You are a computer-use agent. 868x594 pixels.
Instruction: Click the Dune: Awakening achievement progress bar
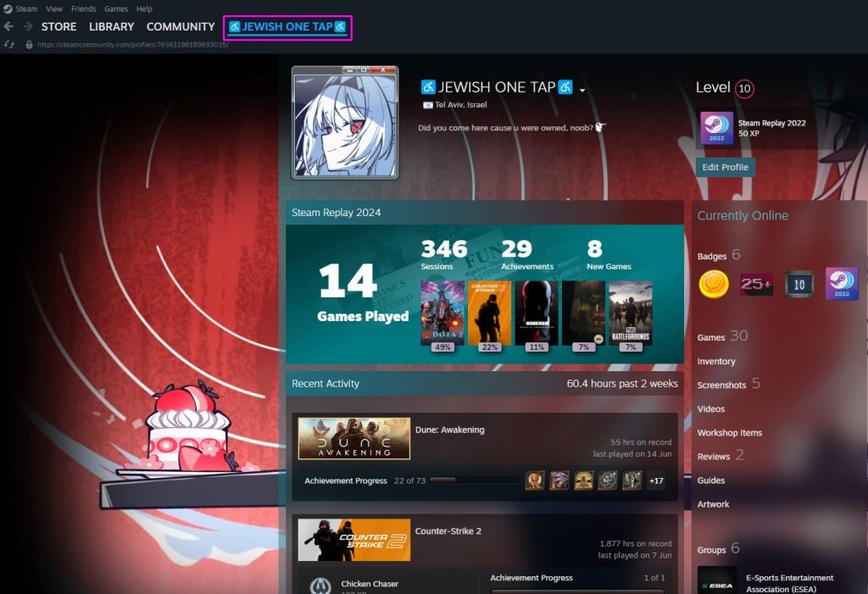pyautogui.click(x=474, y=480)
